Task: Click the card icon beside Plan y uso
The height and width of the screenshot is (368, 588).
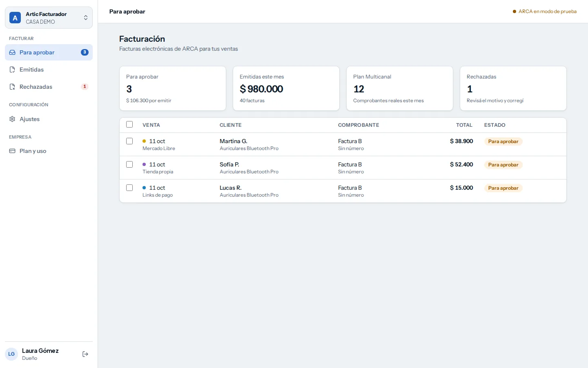Action: (x=12, y=151)
